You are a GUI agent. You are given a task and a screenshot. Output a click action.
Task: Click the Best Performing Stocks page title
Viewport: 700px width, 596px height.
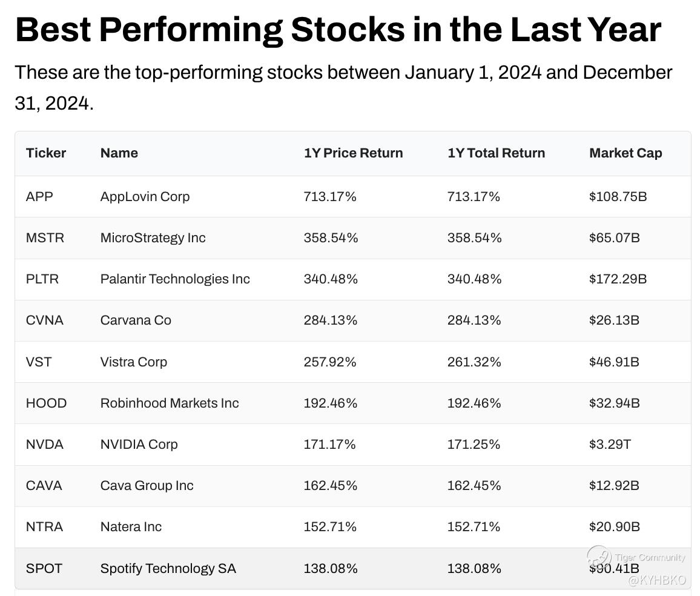(338, 28)
